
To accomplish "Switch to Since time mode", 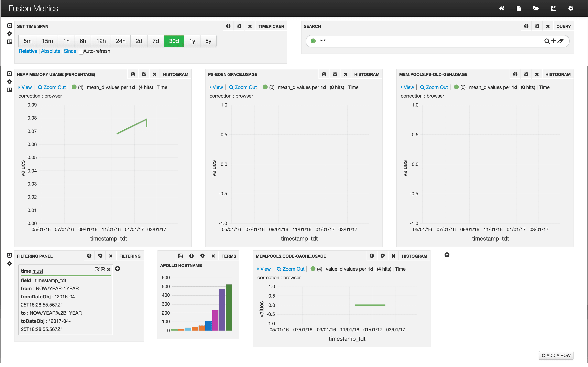I will [70, 51].
